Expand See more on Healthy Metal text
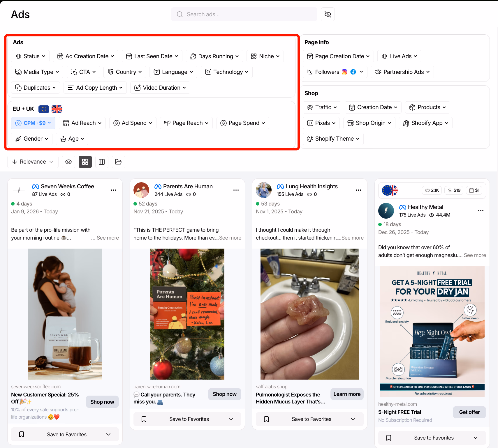This screenshot has width=498, height=448. tap(475, 255)
